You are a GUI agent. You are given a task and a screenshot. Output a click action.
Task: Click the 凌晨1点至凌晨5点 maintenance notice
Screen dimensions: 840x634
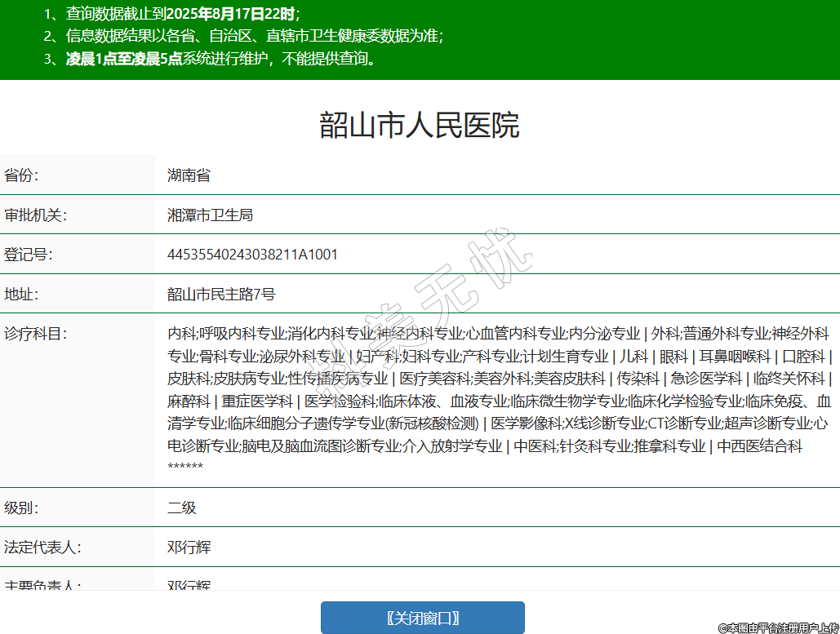123,59
